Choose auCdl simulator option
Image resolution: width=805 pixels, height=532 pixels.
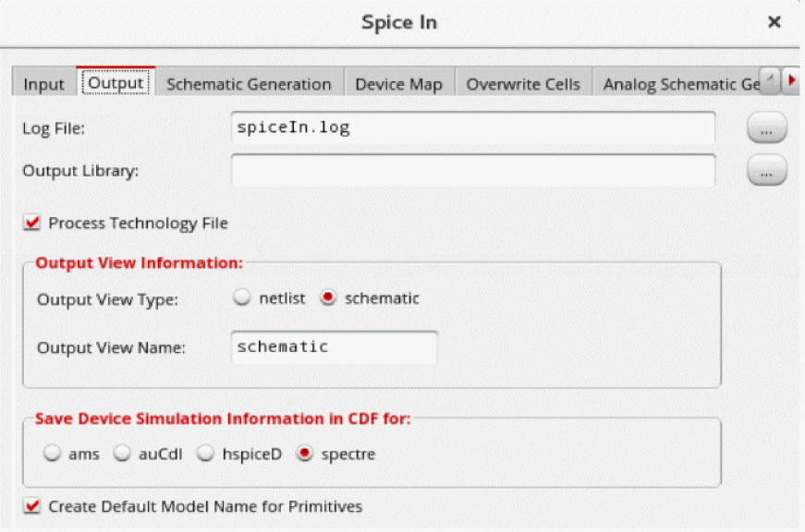[122, 454]
